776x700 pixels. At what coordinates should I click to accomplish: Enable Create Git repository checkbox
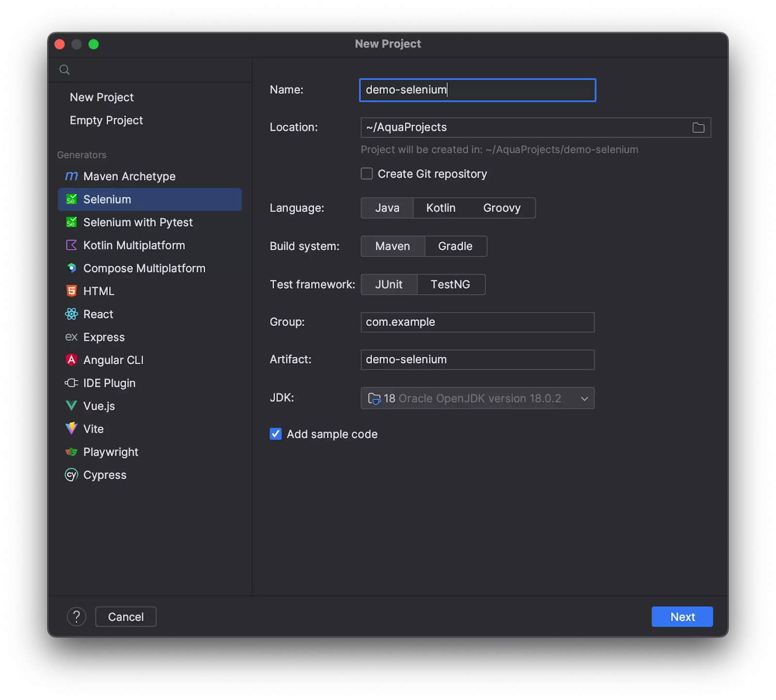[x=367, y=174]
